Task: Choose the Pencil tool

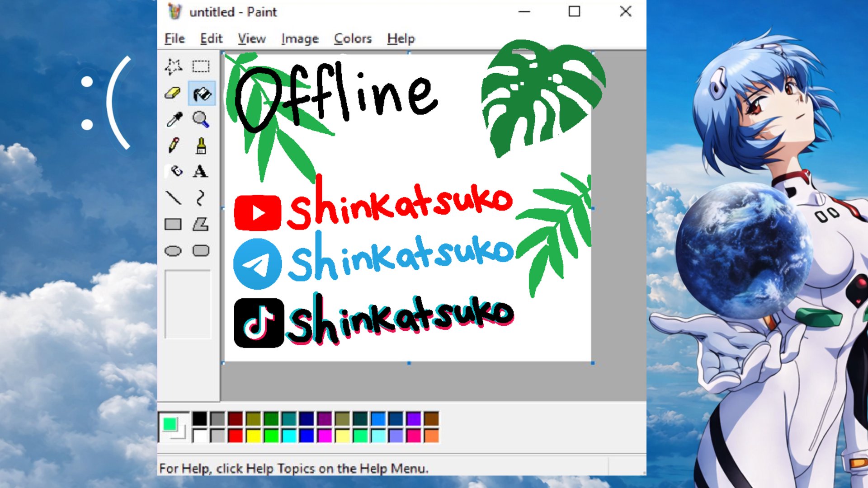Action: click(174, 145)
